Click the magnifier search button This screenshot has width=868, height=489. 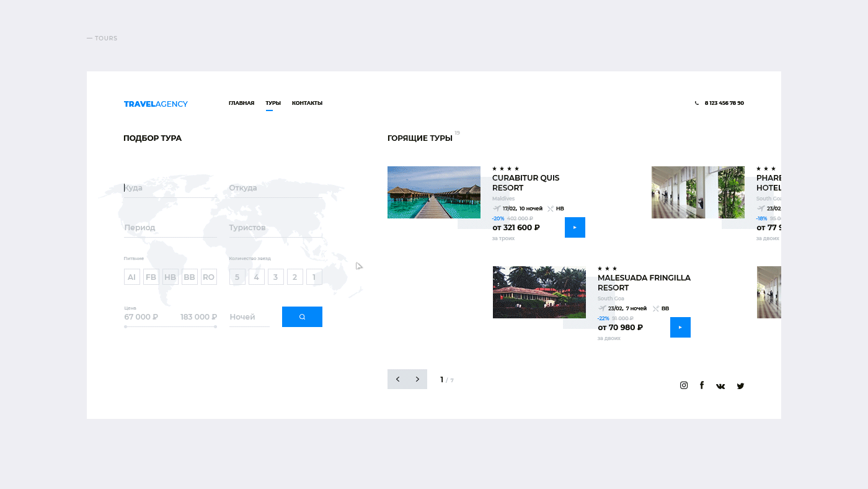coord(302,316)
